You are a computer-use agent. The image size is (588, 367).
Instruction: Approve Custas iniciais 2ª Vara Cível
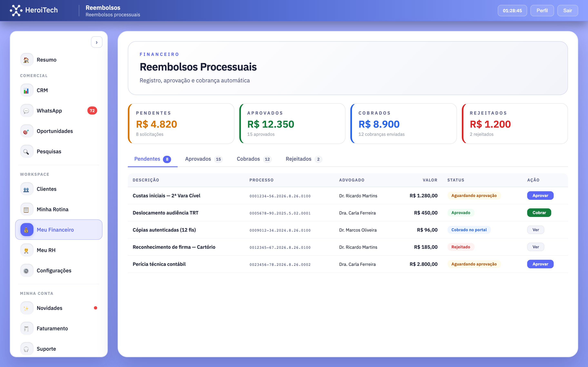540,196
